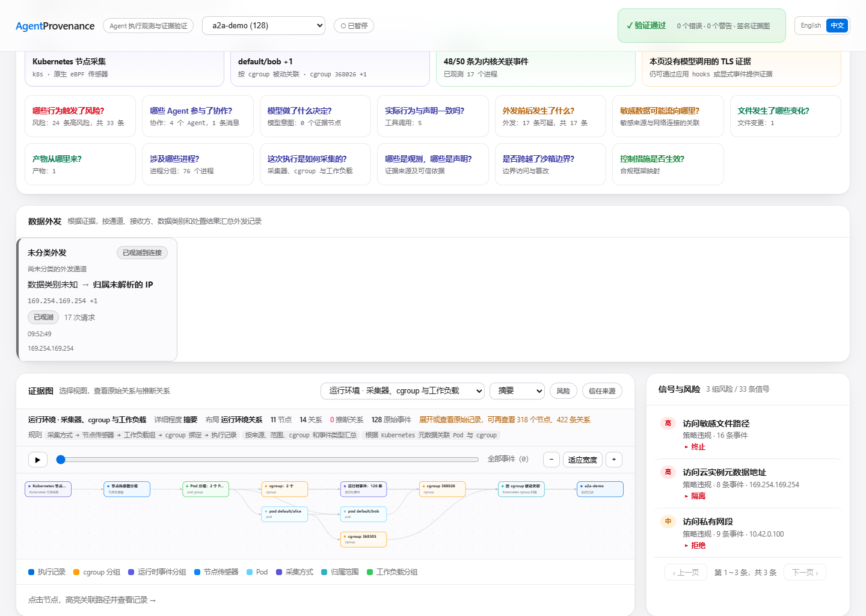Click the 中 badge of 访问私有网段
This screenshot has height=616, width=866.
(668, 522)
